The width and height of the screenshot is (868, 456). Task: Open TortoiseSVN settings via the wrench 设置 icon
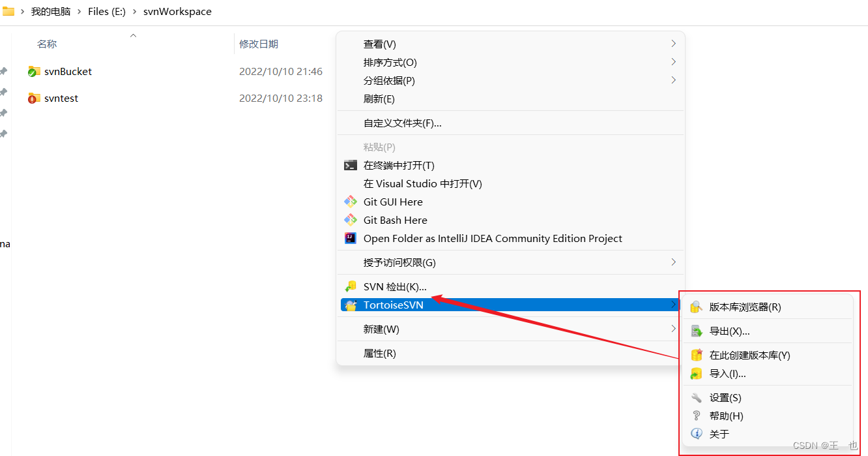point(697,397)
